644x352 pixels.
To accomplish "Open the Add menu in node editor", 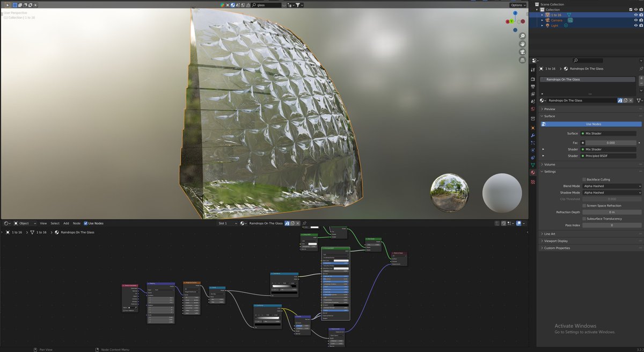I will click(x=66, y=223).
